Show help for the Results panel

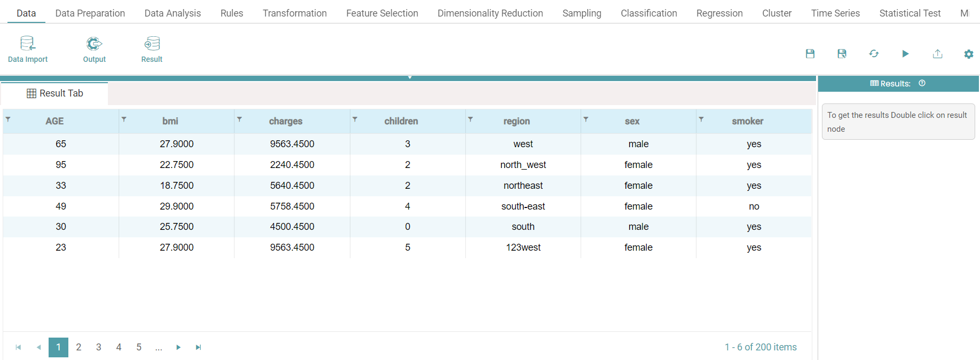coord(922,83)
